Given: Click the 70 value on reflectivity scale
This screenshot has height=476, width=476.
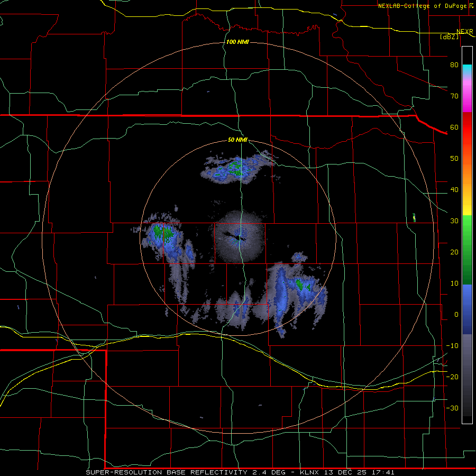Looking at the screenshot, I should 454,96.
